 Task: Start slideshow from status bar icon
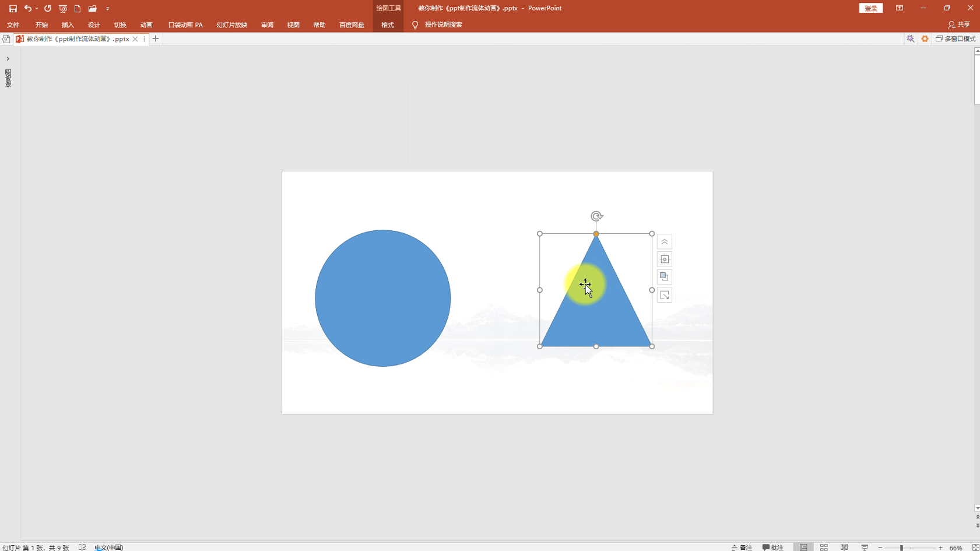865,548
